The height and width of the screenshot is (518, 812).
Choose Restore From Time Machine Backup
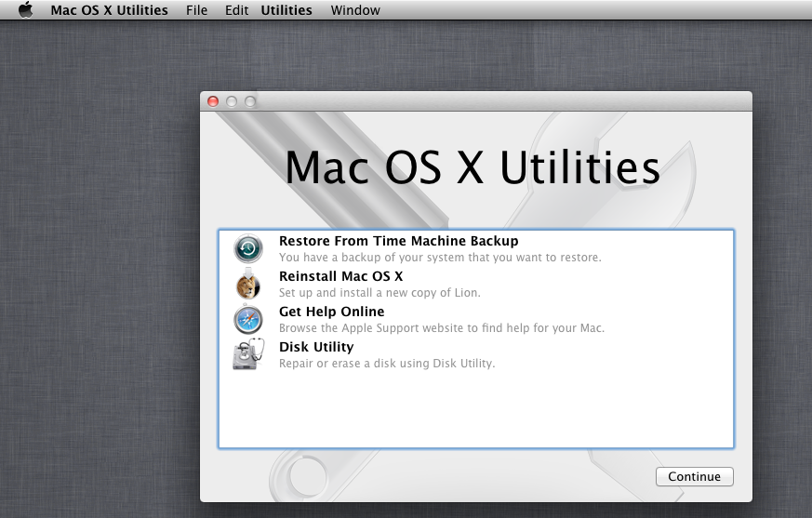399,241
